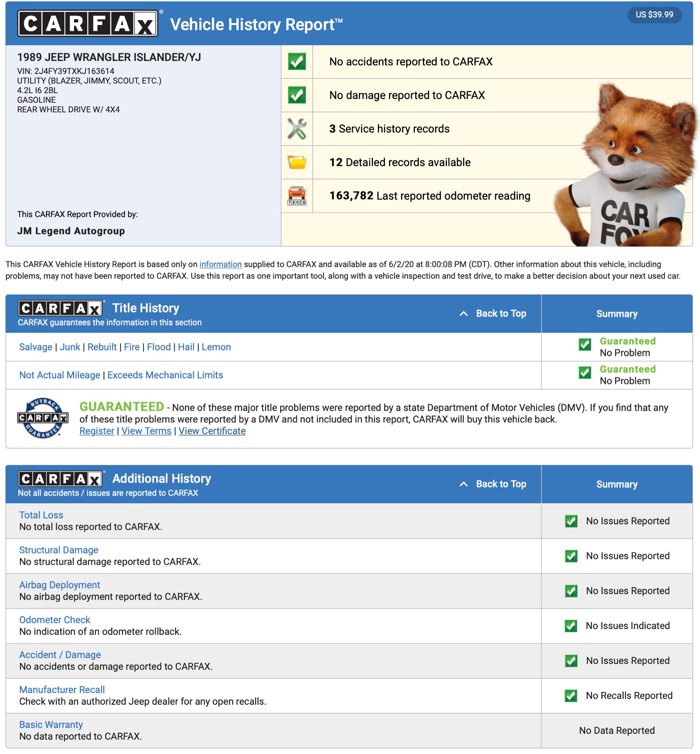
Task: Open the Rebuilt title definition link
Action: (x=102, y=347)
